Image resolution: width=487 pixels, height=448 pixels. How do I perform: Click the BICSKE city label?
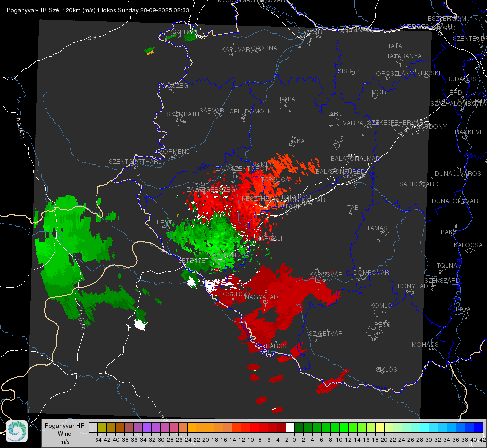(x=431, y=73)
